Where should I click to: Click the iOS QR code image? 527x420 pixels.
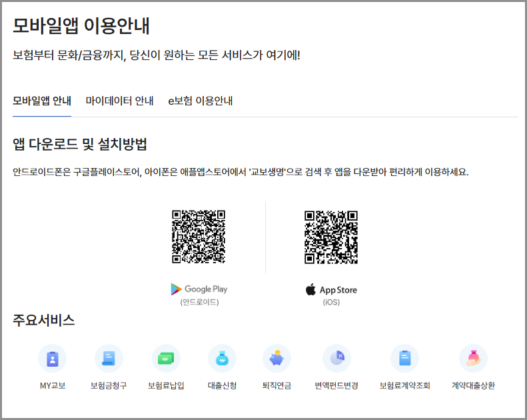click(x=331, y=237)
